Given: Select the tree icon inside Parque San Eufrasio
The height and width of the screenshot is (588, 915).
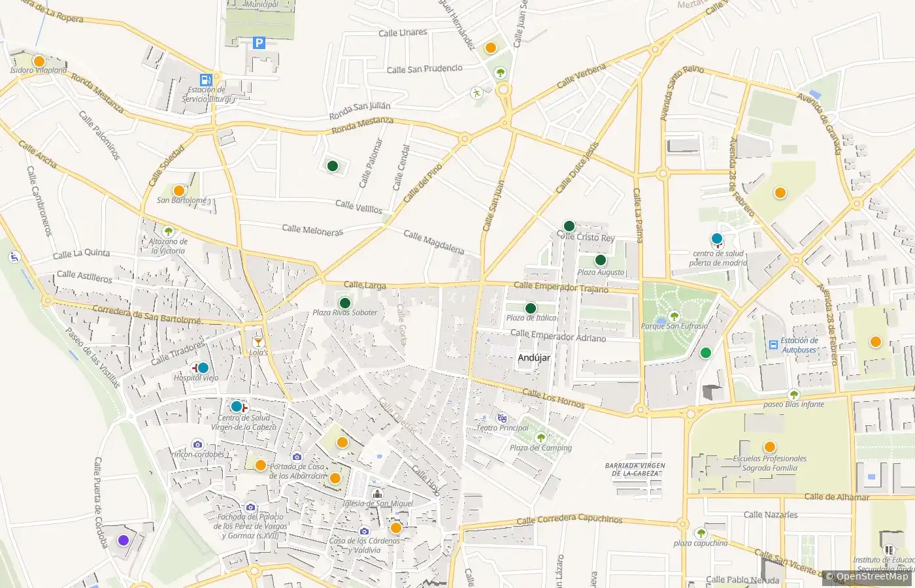Looking at the screenshot, I should [674, 316].
